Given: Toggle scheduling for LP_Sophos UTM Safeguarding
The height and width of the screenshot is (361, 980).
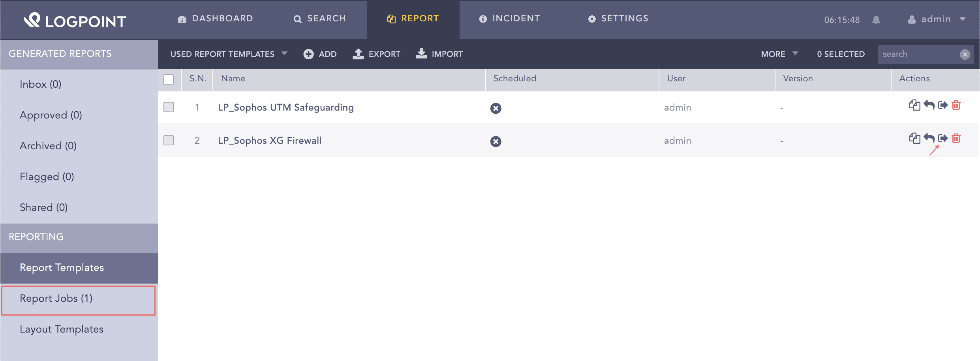Looking at the screenshot, I should point(496,108).
